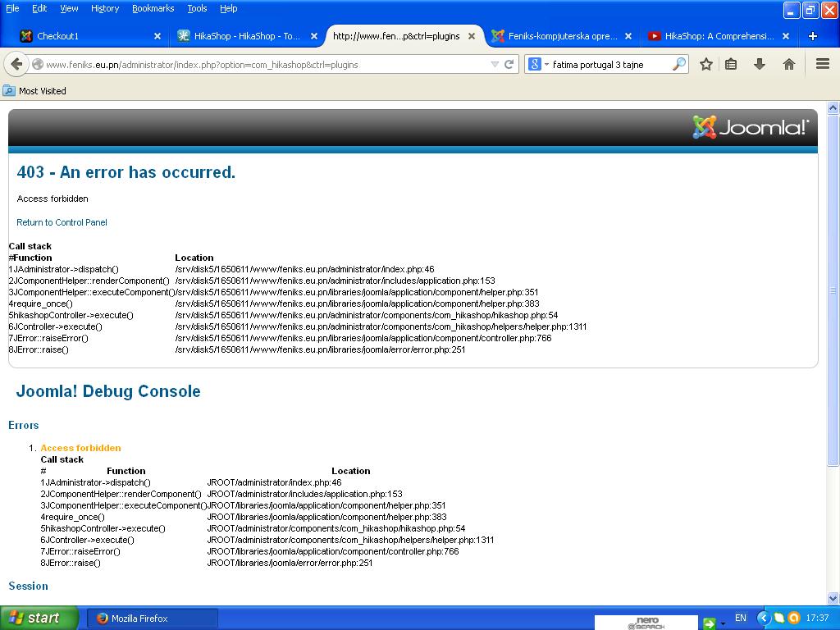Switch to HikaShop: A Comprehensi YouTube tab
The image size is (840, 630).
click(x=718, y=36)
